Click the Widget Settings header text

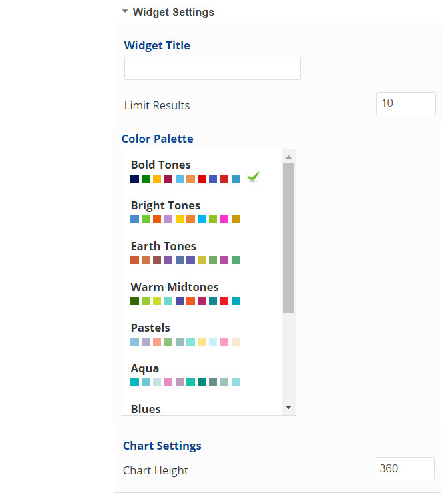[x=174, y=12]
